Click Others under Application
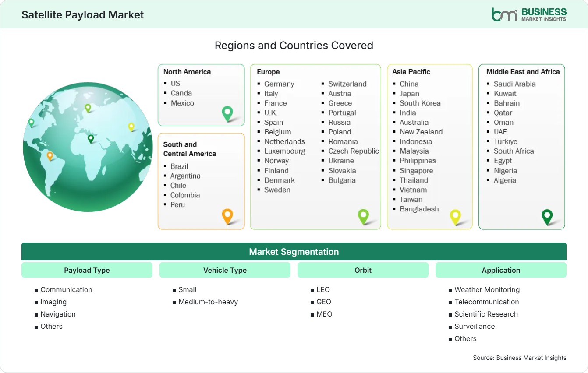588x373 pixels. [x=465, y=338]
